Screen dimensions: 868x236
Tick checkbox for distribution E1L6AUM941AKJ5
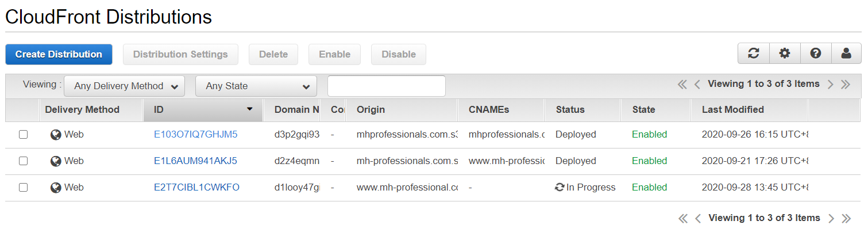point(23,161)
